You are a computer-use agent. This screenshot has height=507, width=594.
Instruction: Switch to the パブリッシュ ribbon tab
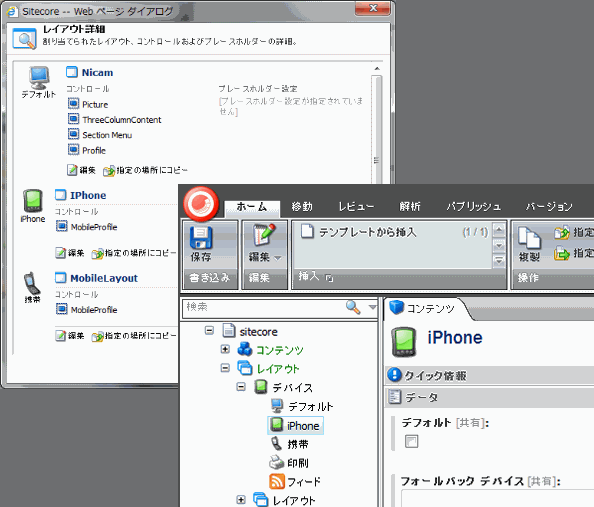point(474,207)
